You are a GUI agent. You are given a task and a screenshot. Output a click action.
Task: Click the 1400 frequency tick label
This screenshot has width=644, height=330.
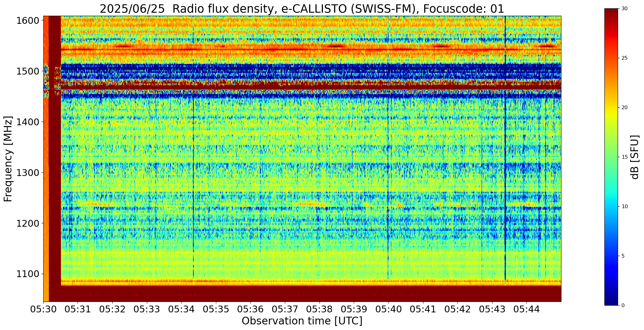28,122
